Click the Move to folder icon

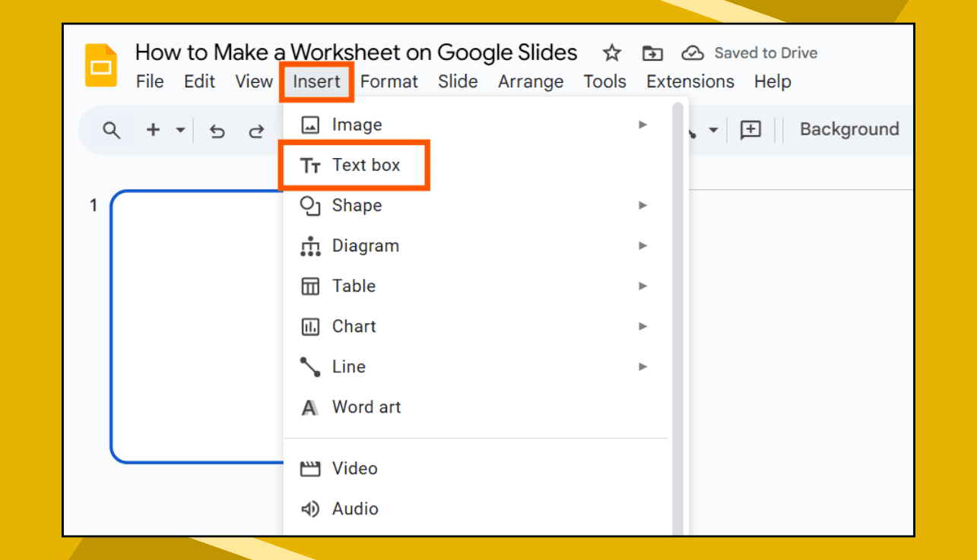click(652, 52)
